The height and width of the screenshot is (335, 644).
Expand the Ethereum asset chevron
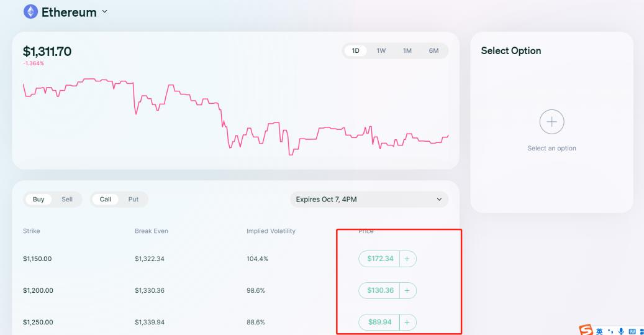(x=104, y=12)
